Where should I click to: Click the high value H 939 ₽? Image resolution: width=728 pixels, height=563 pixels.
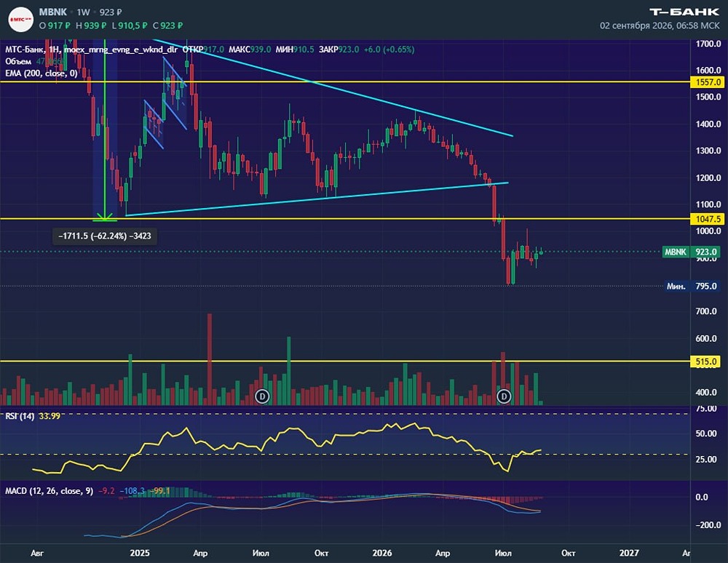tap(91, 25)
